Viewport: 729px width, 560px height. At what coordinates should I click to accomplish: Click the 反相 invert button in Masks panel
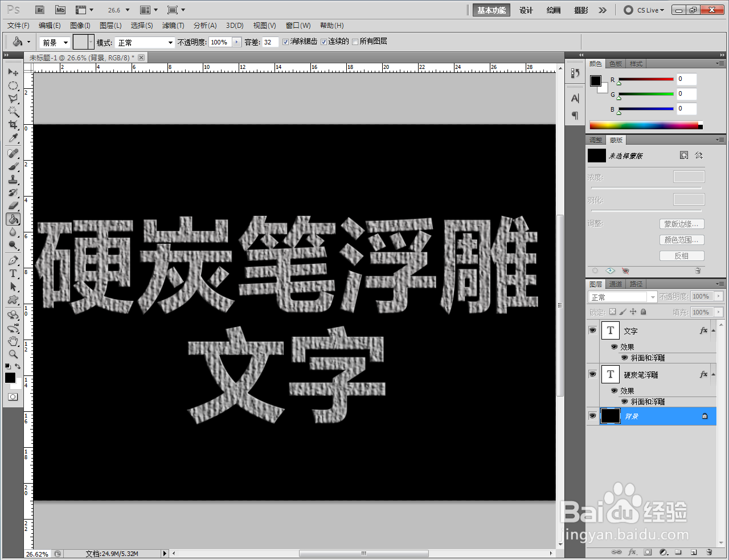682,255
